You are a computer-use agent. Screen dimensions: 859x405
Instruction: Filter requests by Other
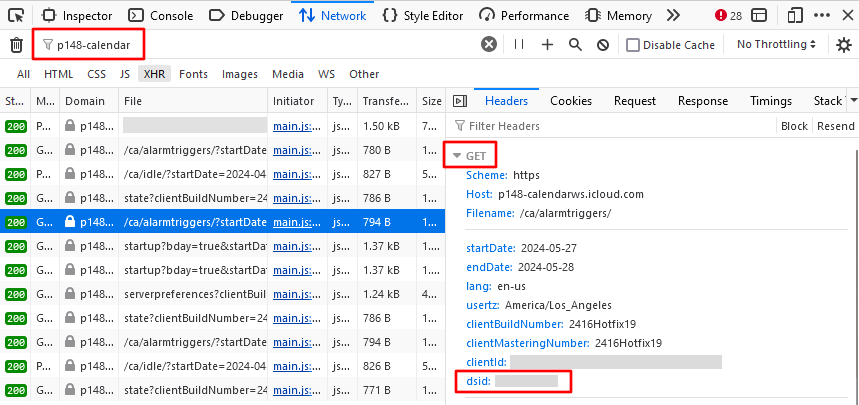tap(364, 74)
